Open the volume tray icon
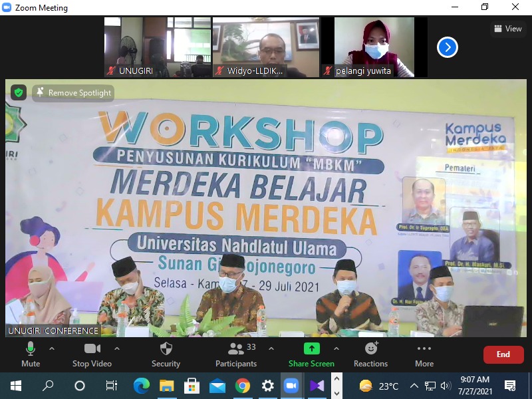The image size is (532, 399). click(x=446, y=386)
